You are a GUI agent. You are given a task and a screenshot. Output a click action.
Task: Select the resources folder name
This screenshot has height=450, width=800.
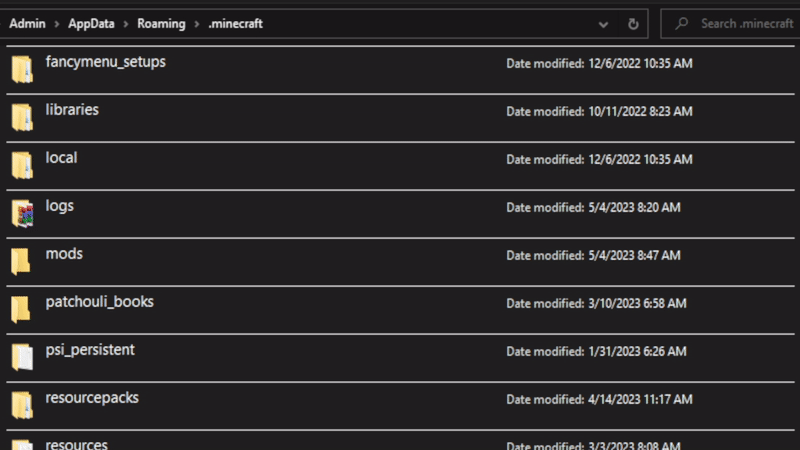[76, 444]
